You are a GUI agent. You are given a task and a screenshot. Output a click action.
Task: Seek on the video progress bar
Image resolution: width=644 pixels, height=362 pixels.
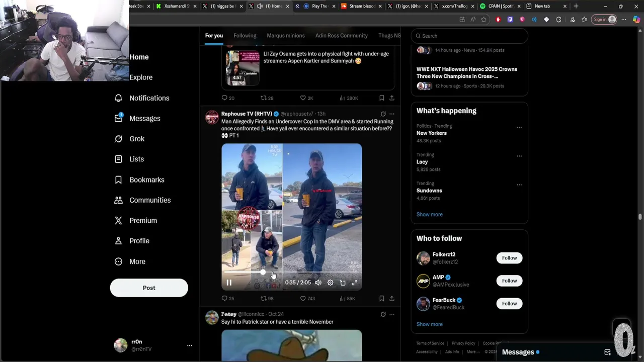(x=292, y=272)
